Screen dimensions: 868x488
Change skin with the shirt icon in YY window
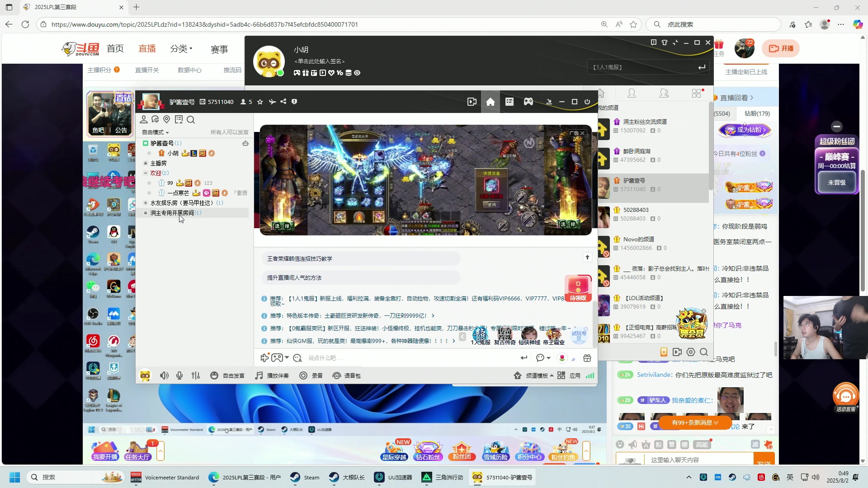665,42
